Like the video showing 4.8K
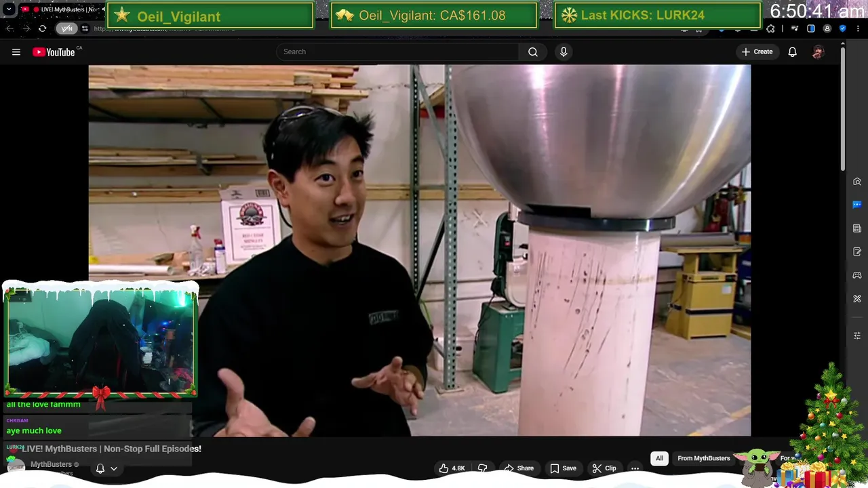868x488 pixels. coord(452,468)
